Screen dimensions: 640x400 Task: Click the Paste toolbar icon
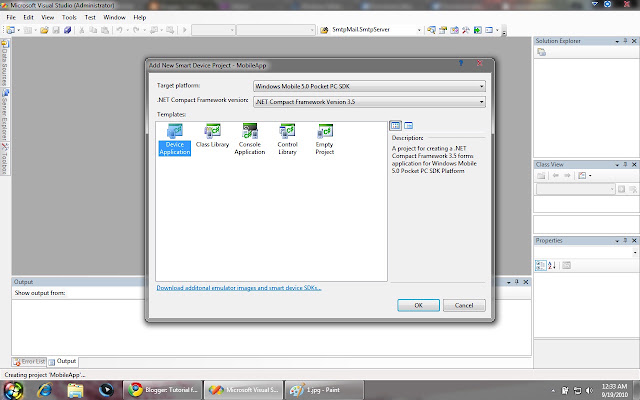[105, 30]
